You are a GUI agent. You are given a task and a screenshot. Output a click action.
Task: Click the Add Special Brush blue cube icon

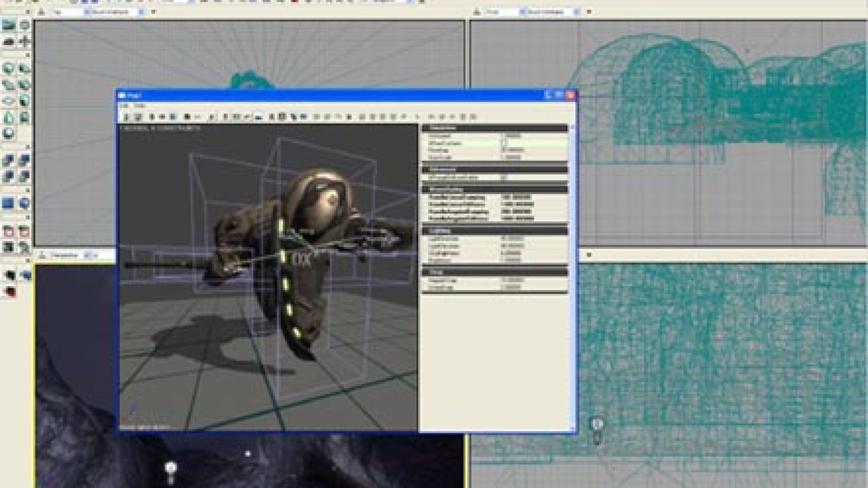(x=9, y=204)
